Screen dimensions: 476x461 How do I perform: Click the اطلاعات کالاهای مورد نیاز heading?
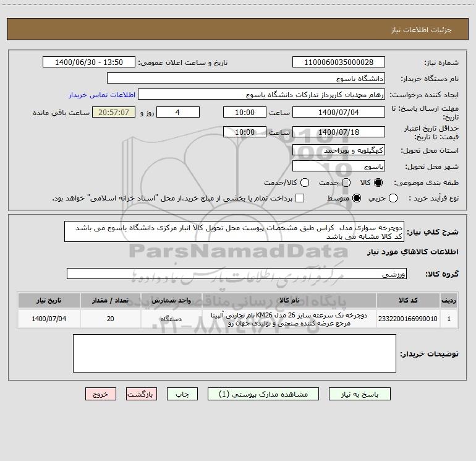coord(412,252)
